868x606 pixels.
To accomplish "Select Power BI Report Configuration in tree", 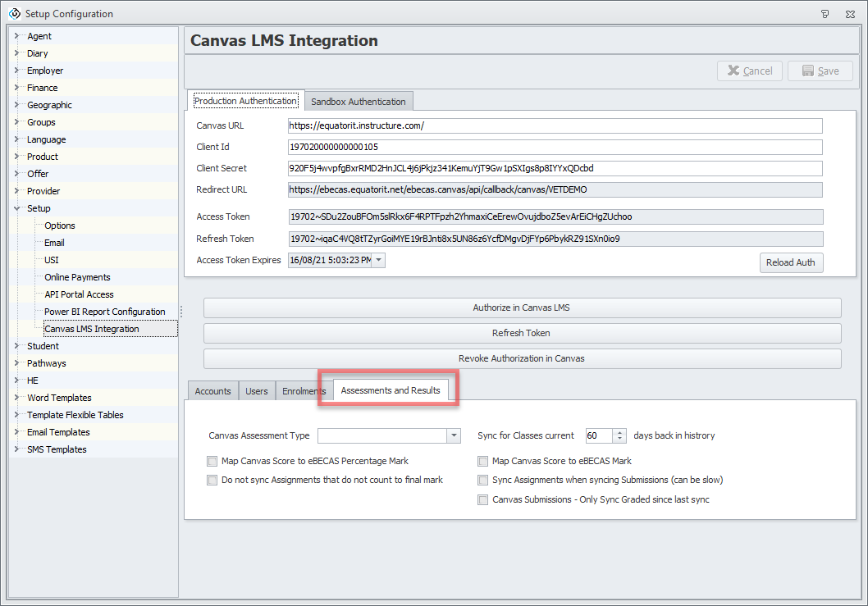I will 104,312.
